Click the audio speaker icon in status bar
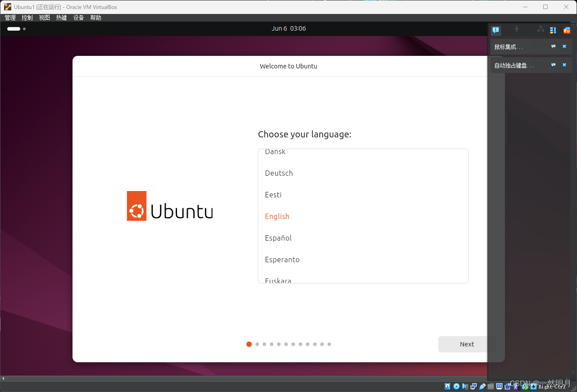The image size is (577, 392). (x=465, y=386)
